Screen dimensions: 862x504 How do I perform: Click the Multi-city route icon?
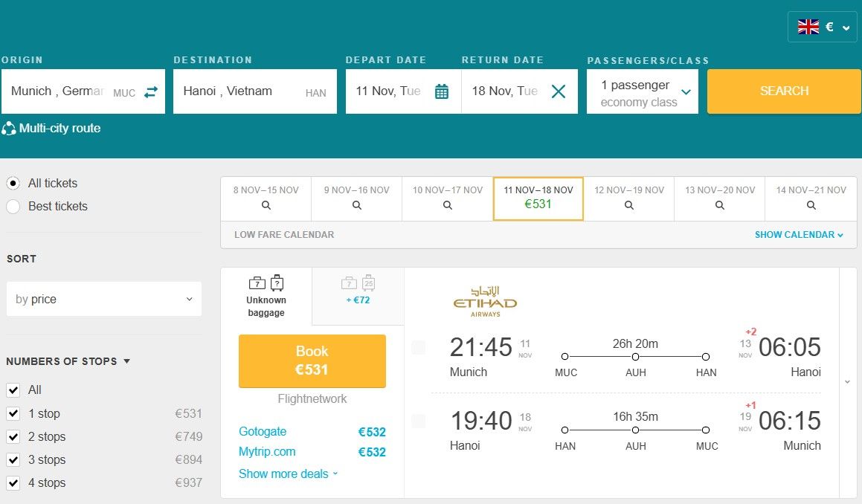(x=8, y=129)
